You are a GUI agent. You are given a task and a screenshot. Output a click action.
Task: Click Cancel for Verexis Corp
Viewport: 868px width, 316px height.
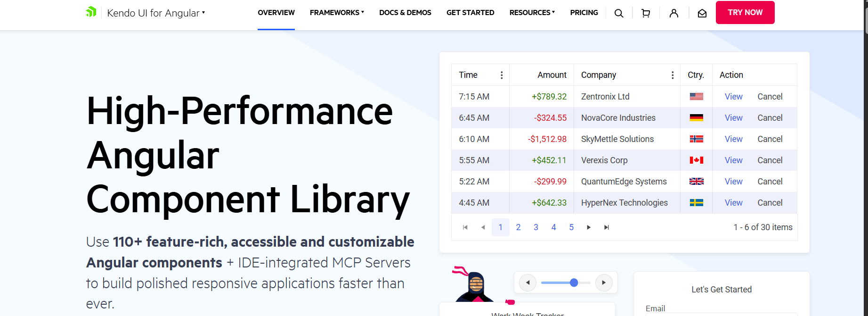click(x=770, y=160)
